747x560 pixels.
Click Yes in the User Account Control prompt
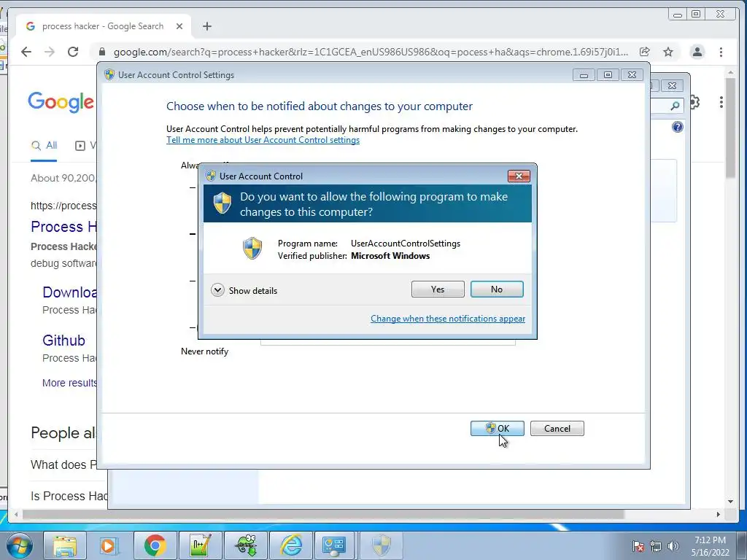pos(438,289)
